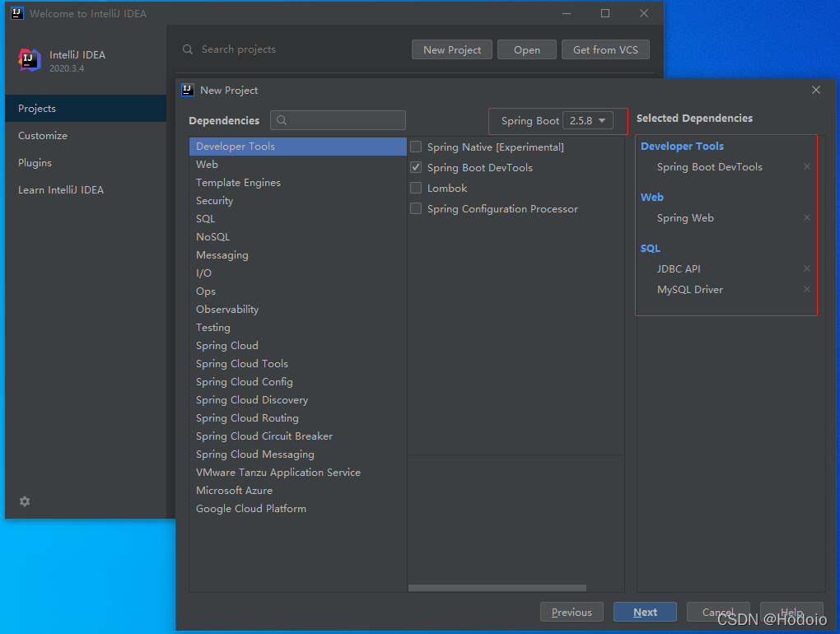Click SQL header in Selected Dependencies
Viewport: 840px width, 634px height.
click(x=651, y=248)
